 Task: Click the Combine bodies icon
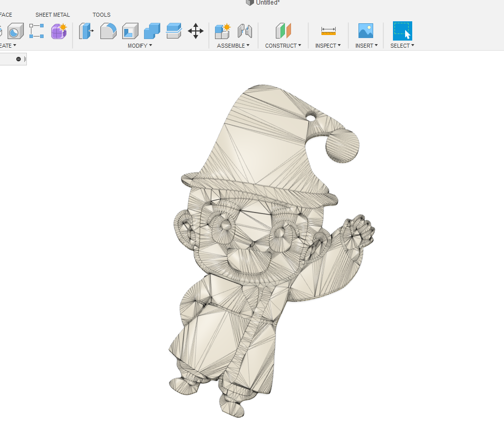coord(152,31)
